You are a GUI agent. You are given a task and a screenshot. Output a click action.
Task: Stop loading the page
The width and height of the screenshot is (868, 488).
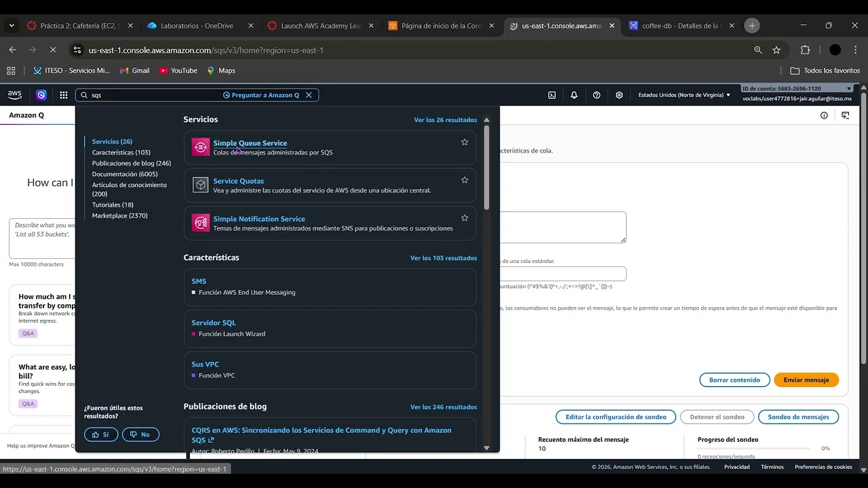point(53,49)
